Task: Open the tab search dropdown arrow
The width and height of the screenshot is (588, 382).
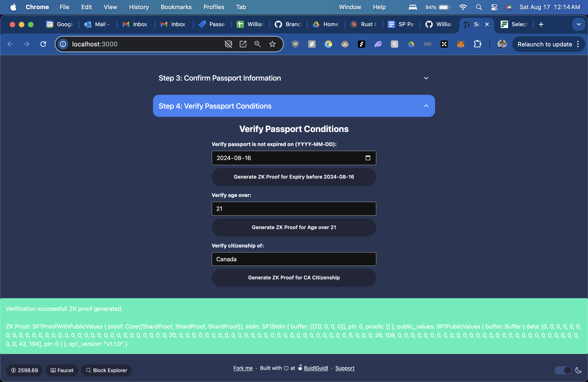Action: (x=578, y=24)
